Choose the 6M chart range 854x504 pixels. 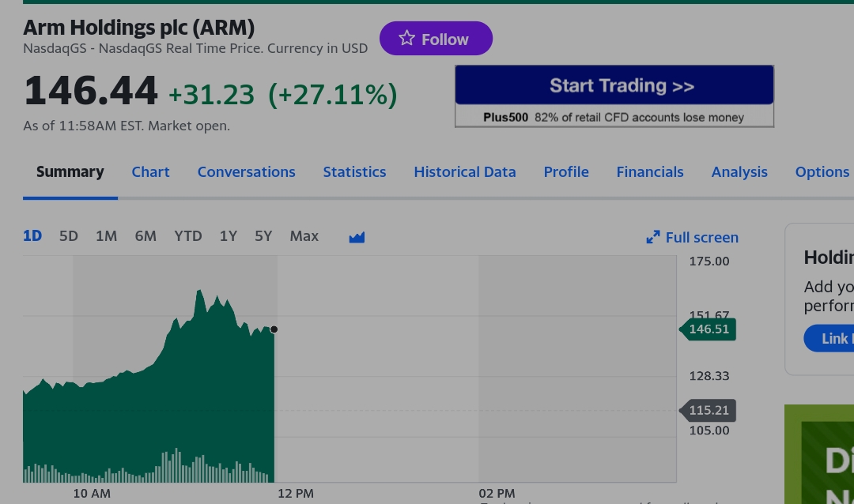click(145, 235)
